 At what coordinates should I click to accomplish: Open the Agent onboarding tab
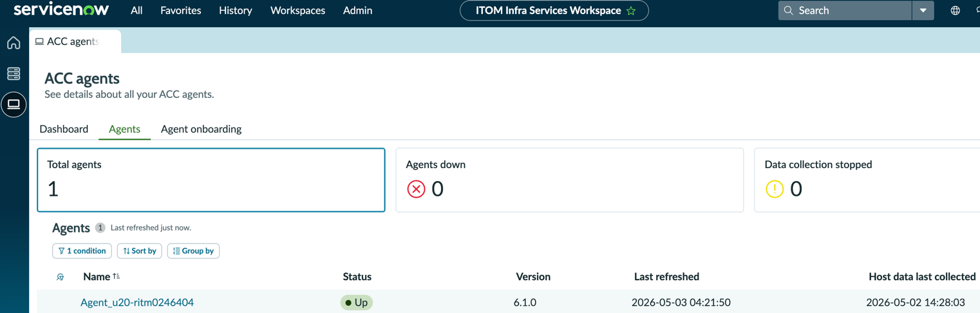[201, 129]
